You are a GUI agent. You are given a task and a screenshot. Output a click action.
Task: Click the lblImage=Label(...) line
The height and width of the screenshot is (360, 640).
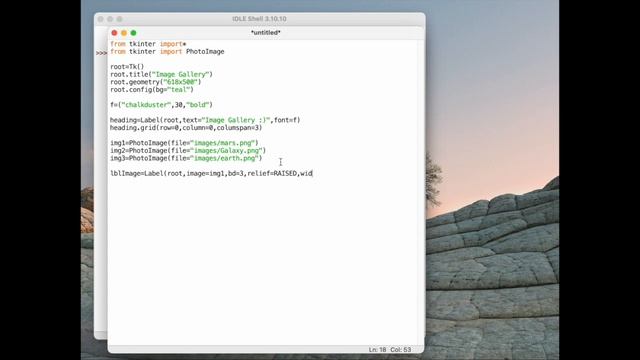coord(211,173)
